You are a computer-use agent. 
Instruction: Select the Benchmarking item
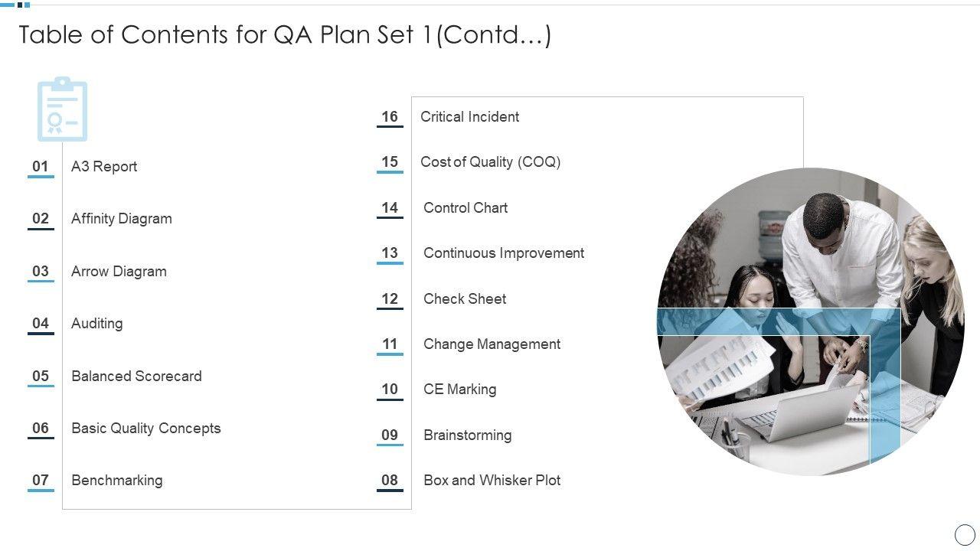116,481
